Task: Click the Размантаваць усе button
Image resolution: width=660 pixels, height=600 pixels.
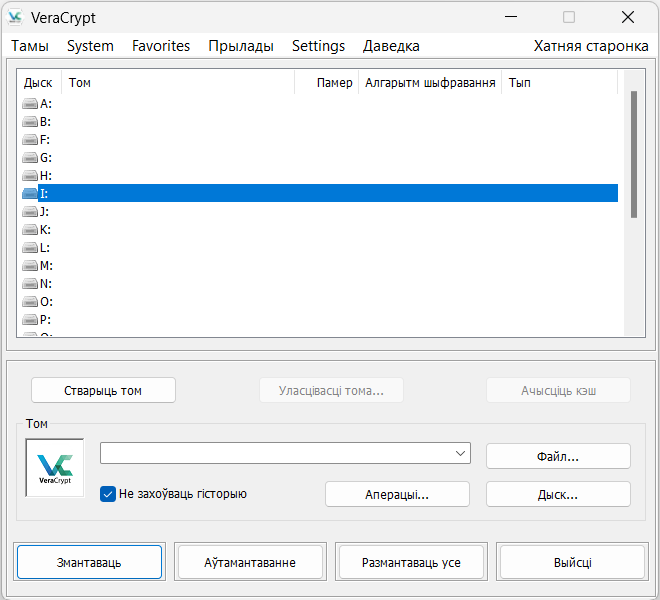Action: click(x=411, y=562)
